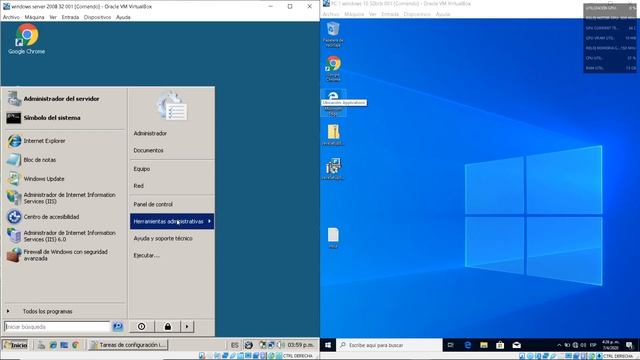This screenshot has height=360, width=640.
Task: Open Google Chrome icon on Windows 10 desktop
Action: point(333,68)
